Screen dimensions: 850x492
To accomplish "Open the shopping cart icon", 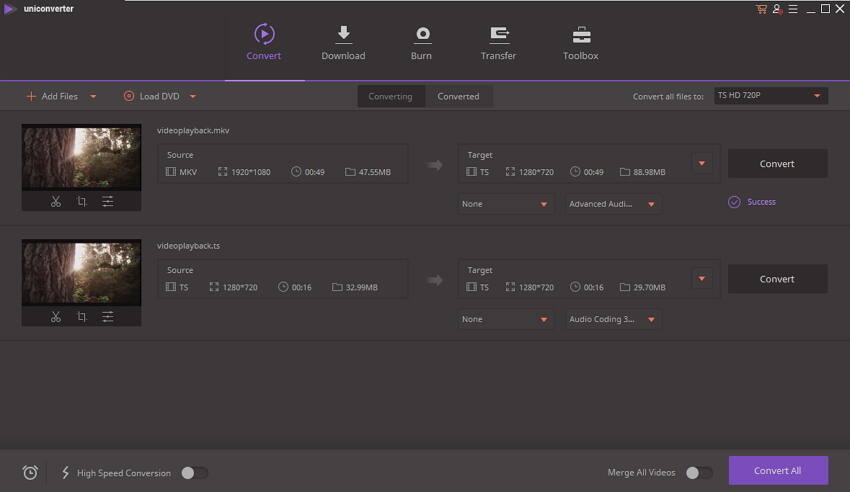I will [x=761, y=9].
